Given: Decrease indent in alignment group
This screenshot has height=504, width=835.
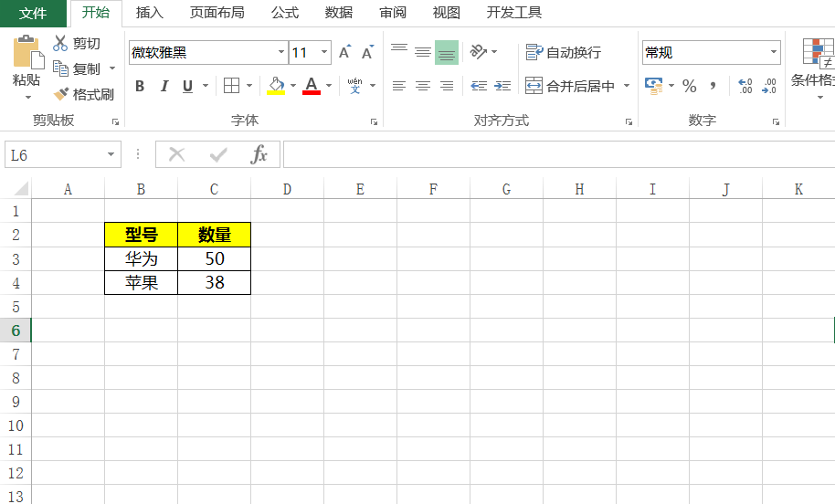Looking at the screenshot, I should point(479,86).
